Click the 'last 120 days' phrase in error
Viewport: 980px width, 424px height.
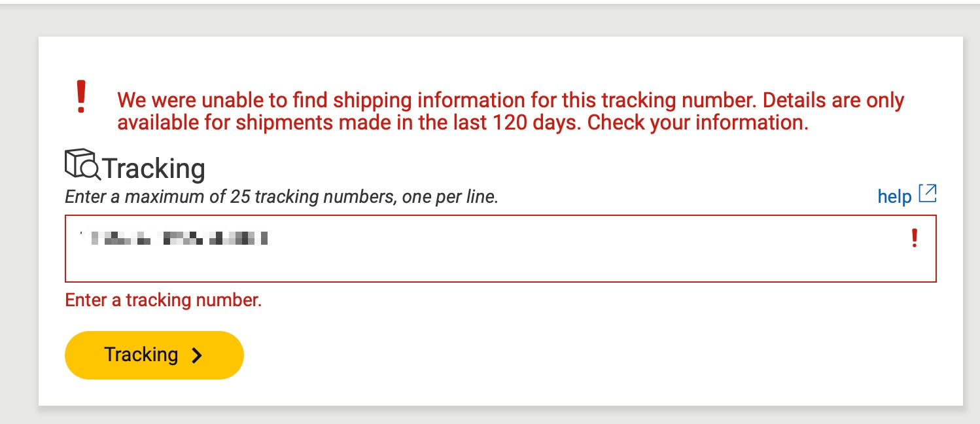pyautogui.click(x=510, y=123)
